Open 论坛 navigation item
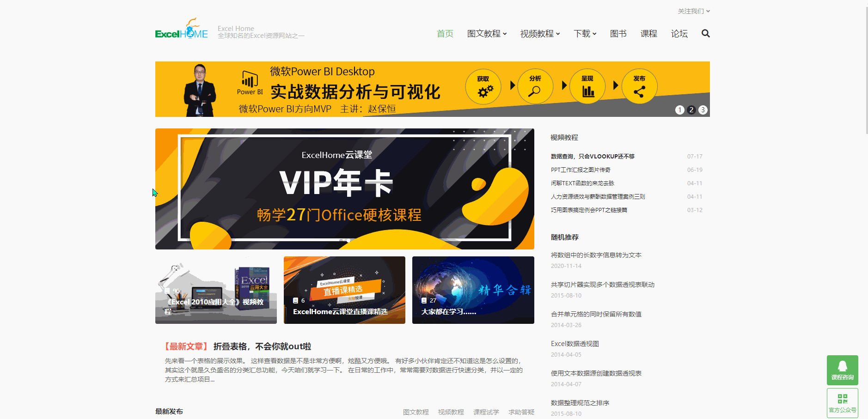868x419 pixels. [x=679, y=34]
